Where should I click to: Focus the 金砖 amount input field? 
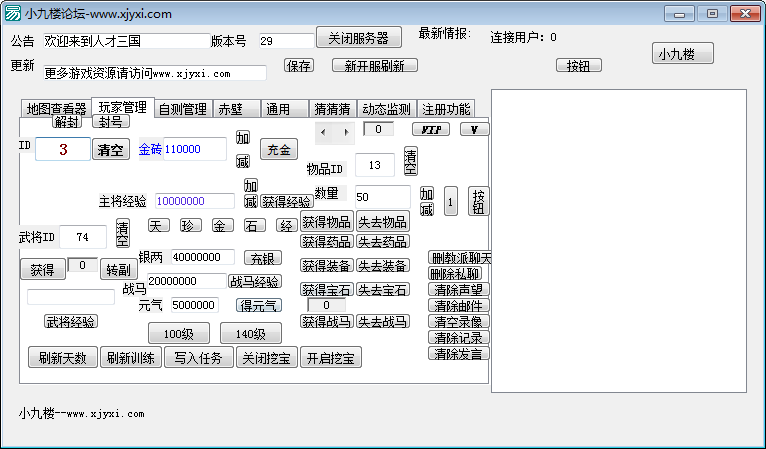pos(195,149)
